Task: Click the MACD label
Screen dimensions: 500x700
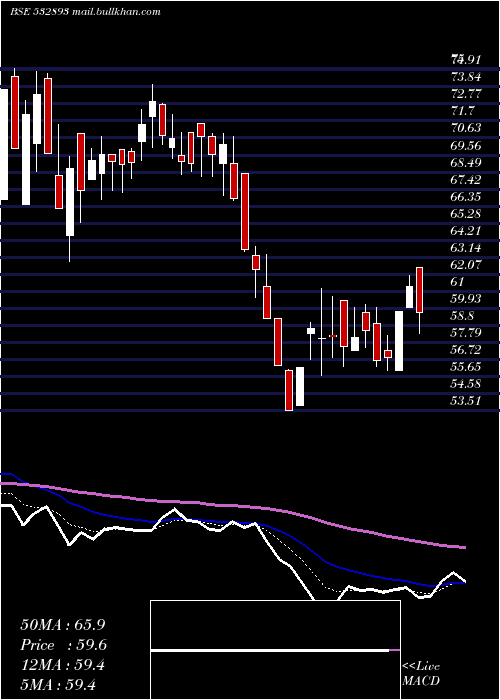Action: (421, 681)
